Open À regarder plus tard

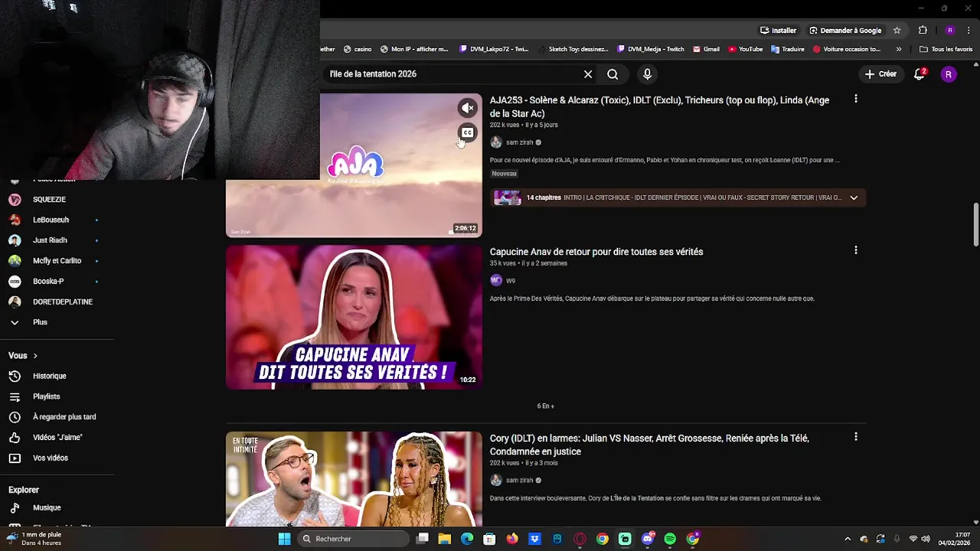pos(64,417)
